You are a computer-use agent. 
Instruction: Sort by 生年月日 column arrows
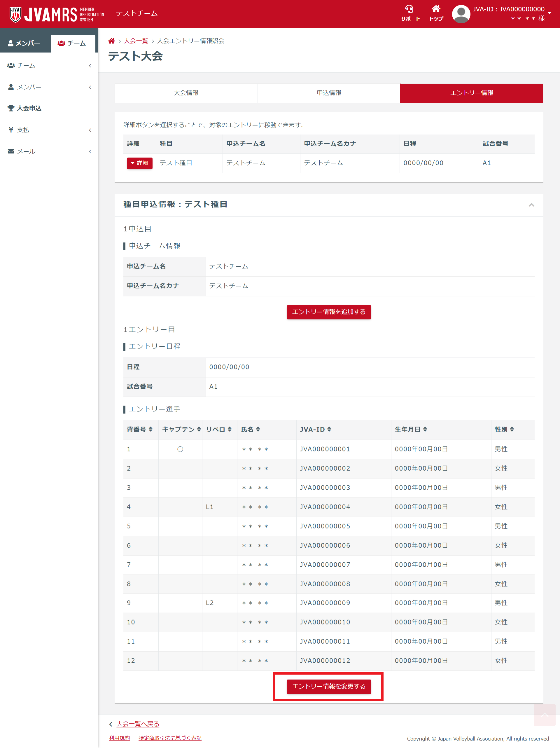425,429
